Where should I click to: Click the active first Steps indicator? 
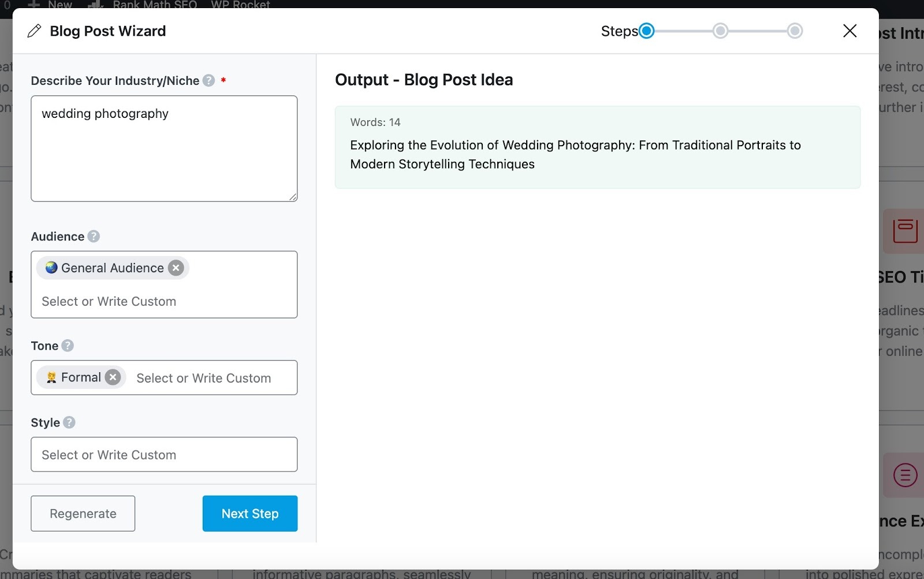(x=647, y=31)
